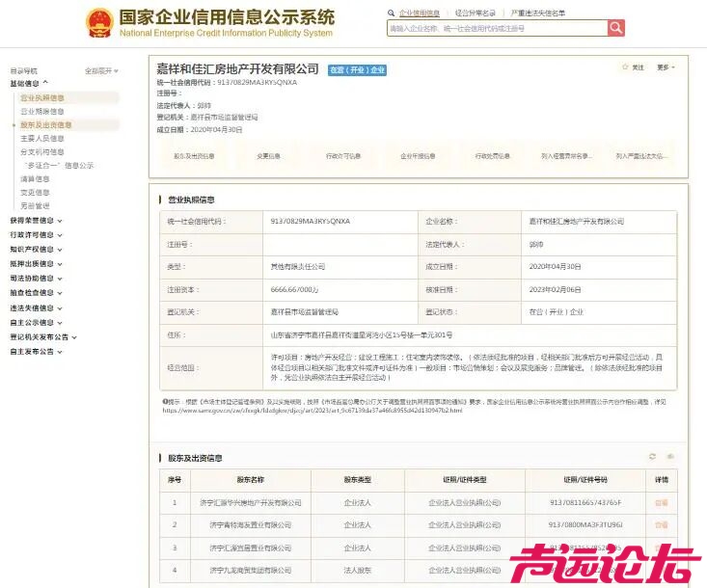Viewport: 707px width, 588px height.
Task: Open the samr.gov.cn notice hyperlink
Action: point(312,411)
